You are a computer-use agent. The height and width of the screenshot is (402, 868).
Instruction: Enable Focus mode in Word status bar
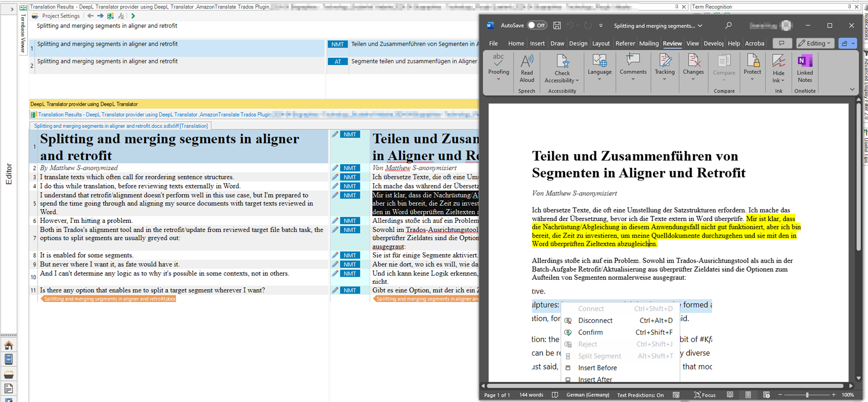pos(705,395)
